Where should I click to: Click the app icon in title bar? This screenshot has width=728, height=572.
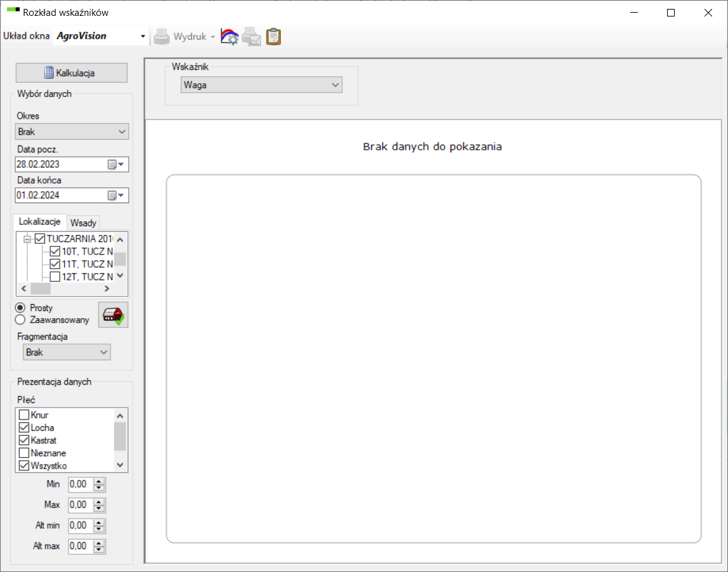point(13,11)
